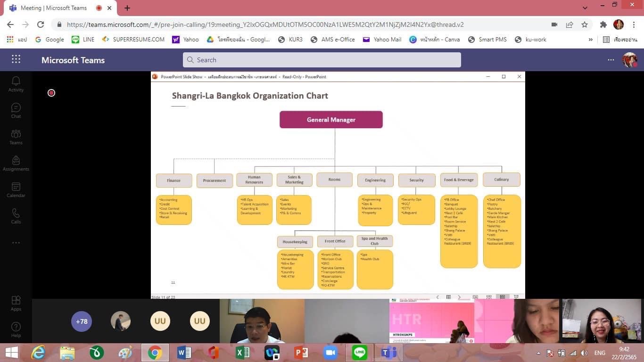Image resolution: width=644 pixels, height=362 pixels.
Task: Show hidden system tray icons
Action: click(538, 353)
